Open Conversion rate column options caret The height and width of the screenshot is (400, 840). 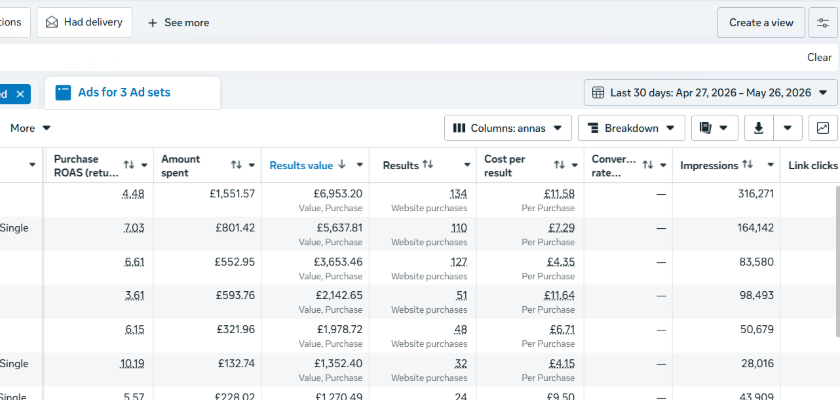(x=663, y=165)
